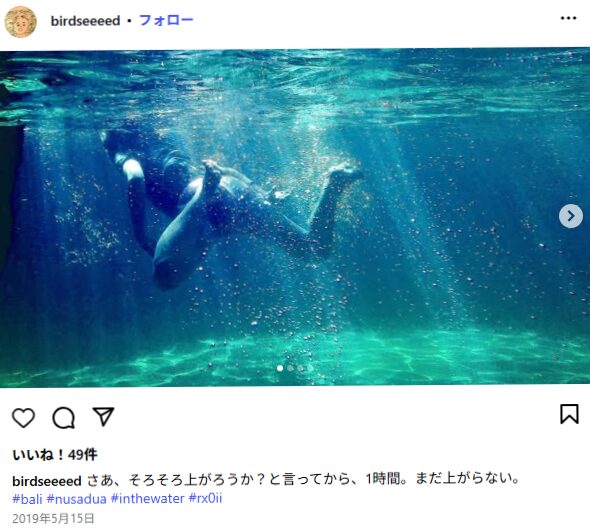Share the post using the paper plane icon
590x530 pixels.
tap(103, 417)
